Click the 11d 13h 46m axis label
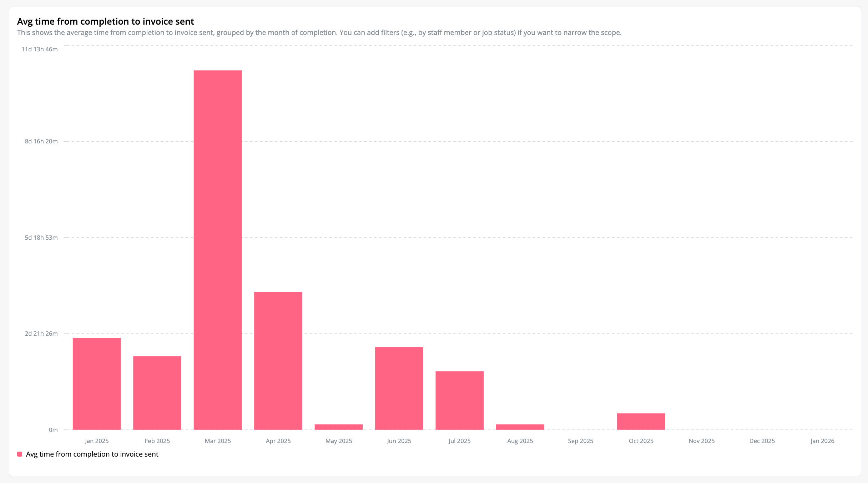The width and height of the screenshot is (868, 483). [40, 49]
